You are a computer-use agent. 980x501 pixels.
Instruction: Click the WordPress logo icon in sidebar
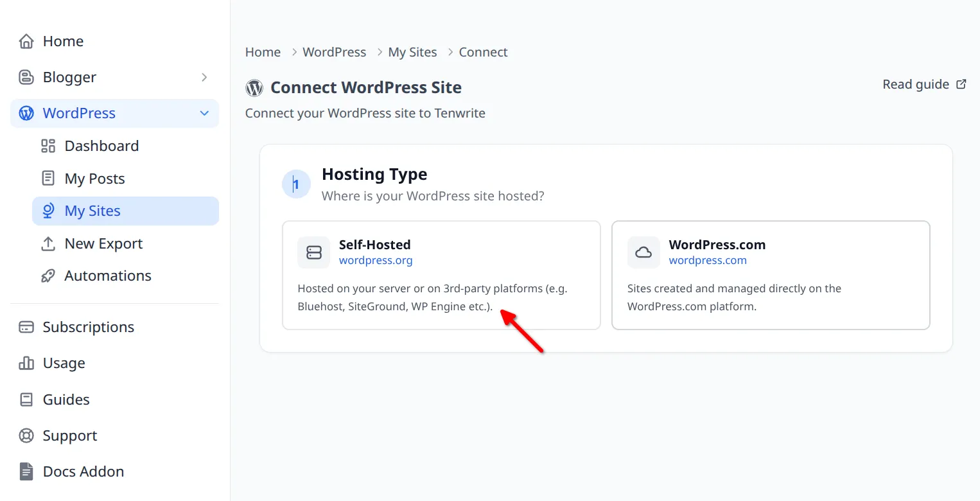(26, 113)
